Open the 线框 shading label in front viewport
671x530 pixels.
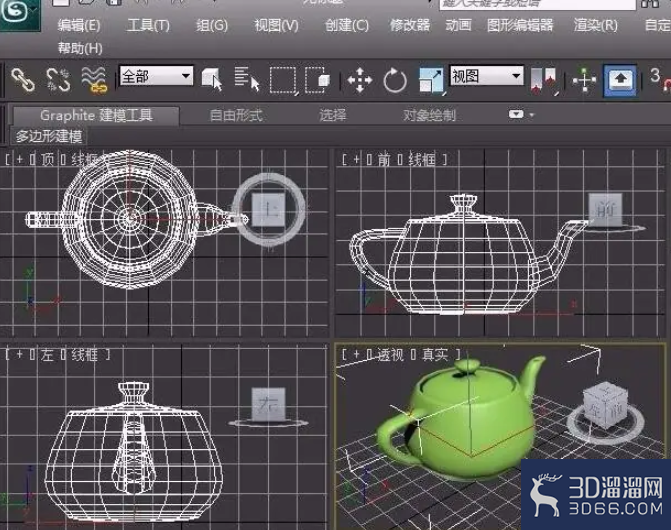[422, 160]
